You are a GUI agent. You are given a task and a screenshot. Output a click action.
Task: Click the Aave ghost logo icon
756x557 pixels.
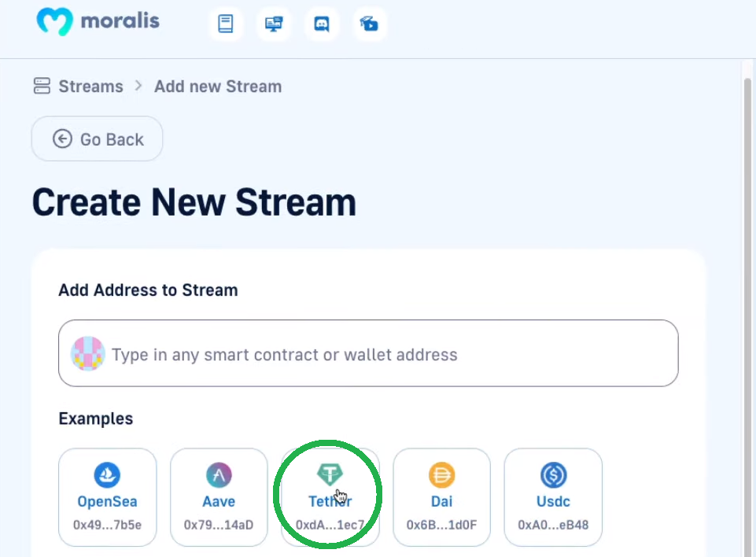pos(219,475)
